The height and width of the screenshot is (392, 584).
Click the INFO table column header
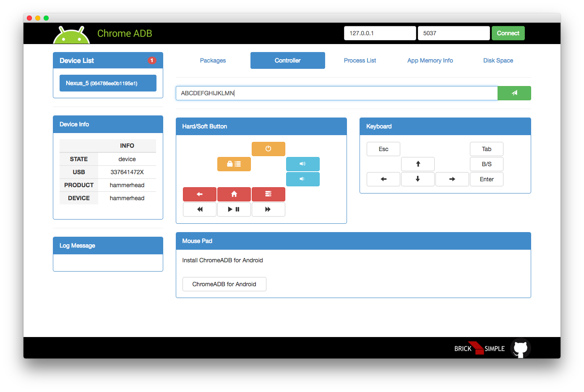coord(127,146)
